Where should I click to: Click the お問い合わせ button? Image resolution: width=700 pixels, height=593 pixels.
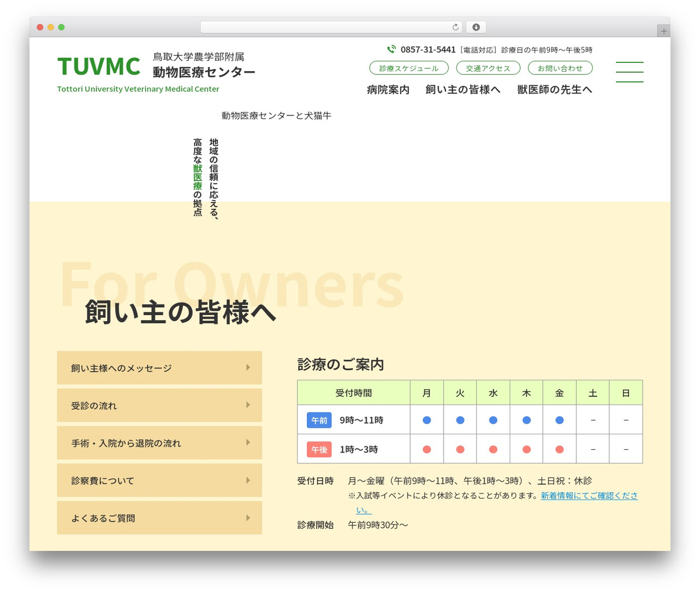[561, 68]
